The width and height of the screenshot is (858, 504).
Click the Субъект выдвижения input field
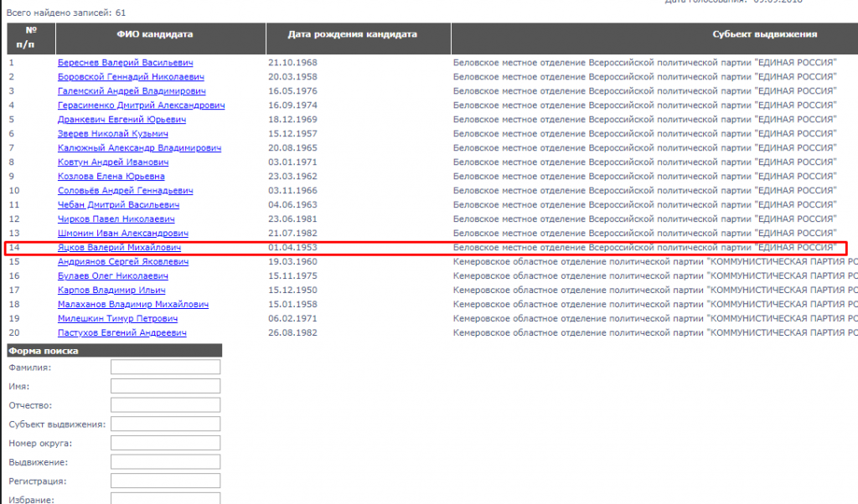(165, 424)
